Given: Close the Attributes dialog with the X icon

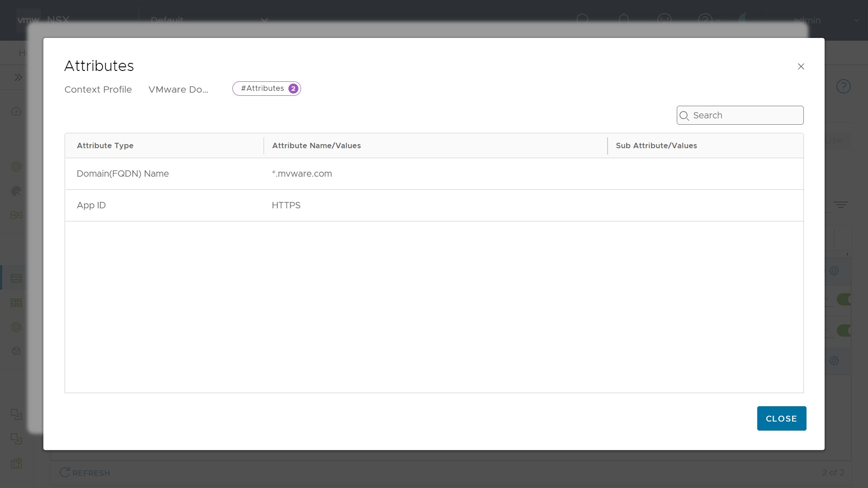Looking at the screenshot, I should tap(801, 66).
